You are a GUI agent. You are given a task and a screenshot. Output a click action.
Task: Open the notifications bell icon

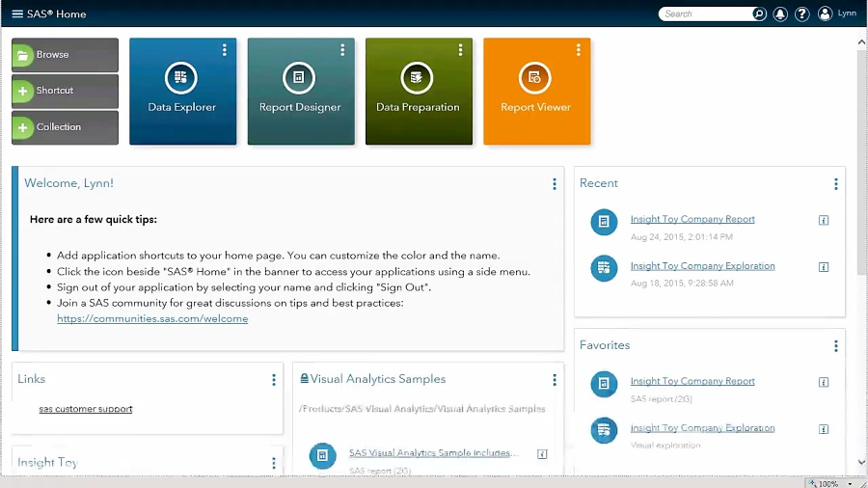coord(780,14)
